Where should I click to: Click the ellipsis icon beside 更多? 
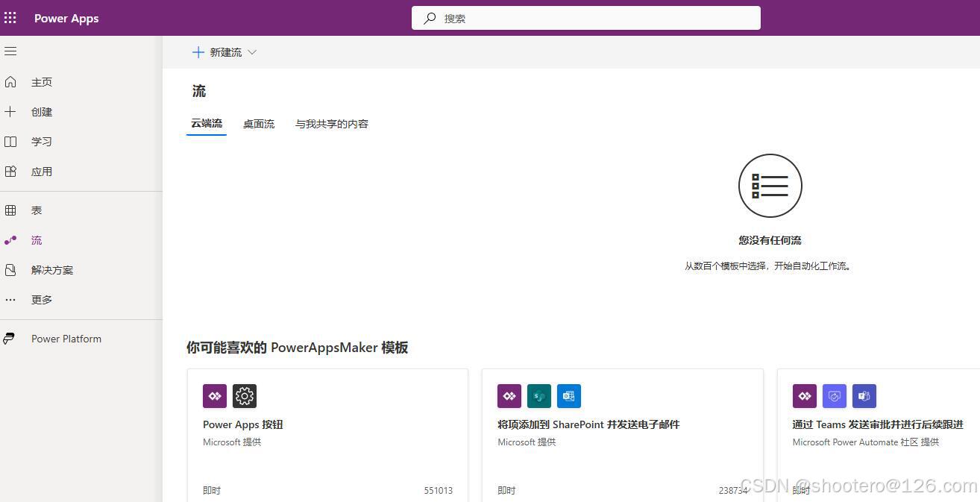point(10,300)
